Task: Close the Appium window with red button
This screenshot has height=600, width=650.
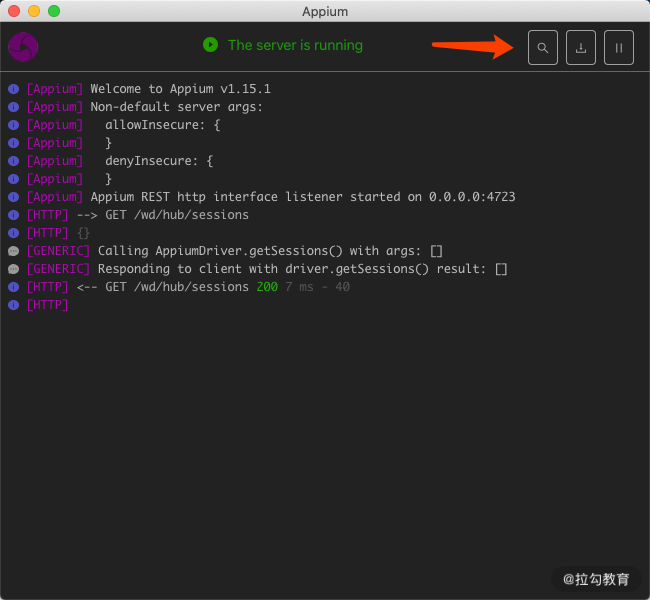Action: click(x=14, y=11)
